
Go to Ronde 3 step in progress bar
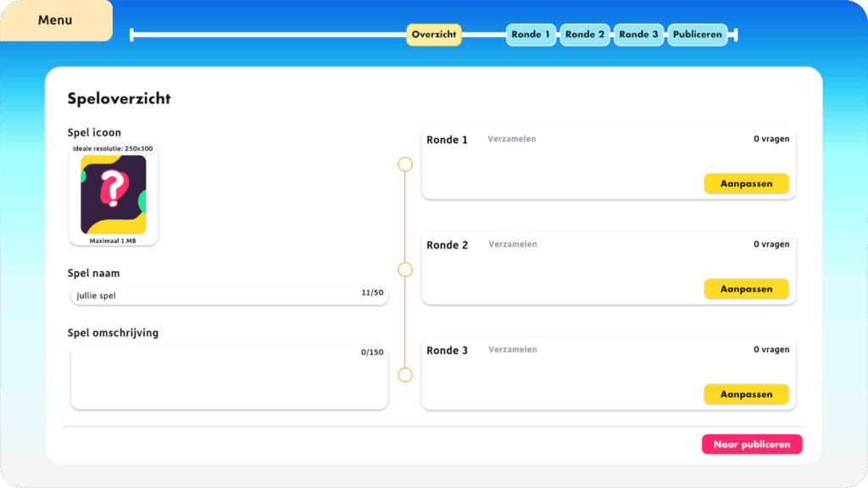tap(638, 35)
